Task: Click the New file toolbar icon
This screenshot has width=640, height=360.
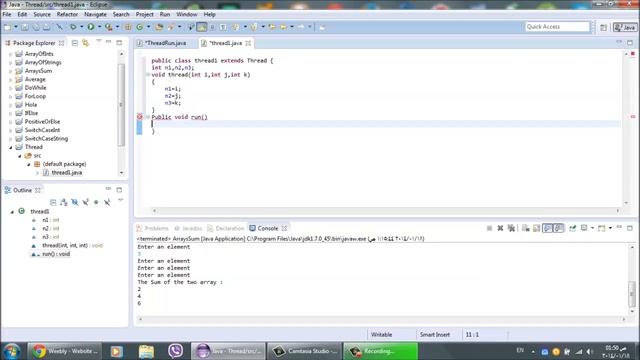Action: point(7,27)
